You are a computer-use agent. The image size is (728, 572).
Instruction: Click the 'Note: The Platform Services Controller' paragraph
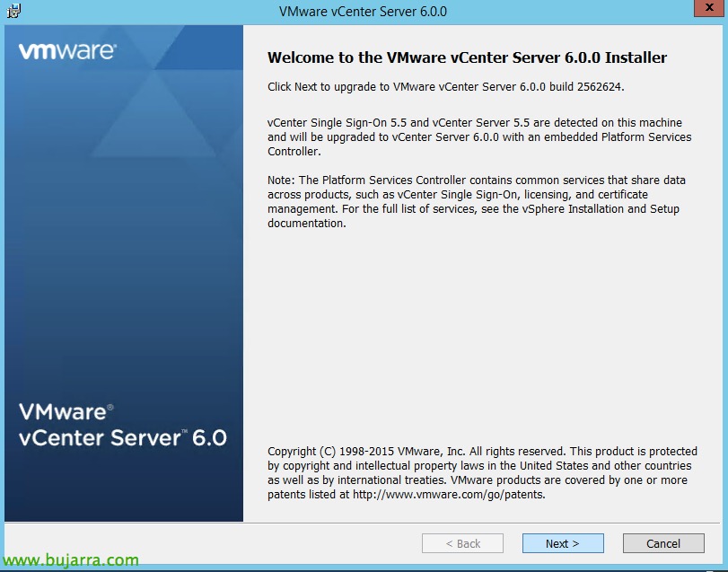click(477, 201)
